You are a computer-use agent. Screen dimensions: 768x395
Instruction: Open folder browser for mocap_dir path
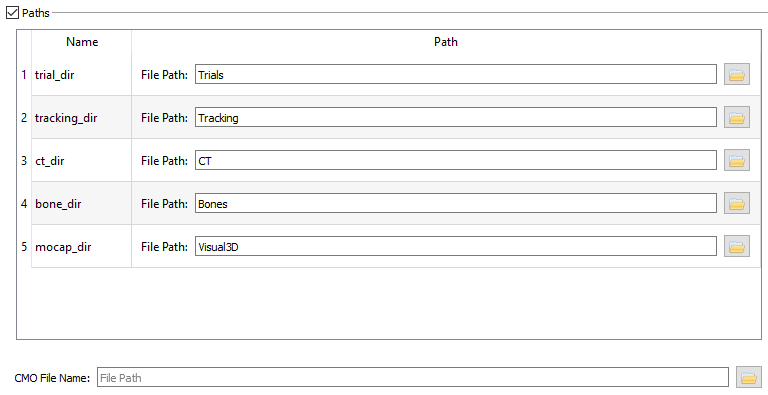tap(737, 247)
